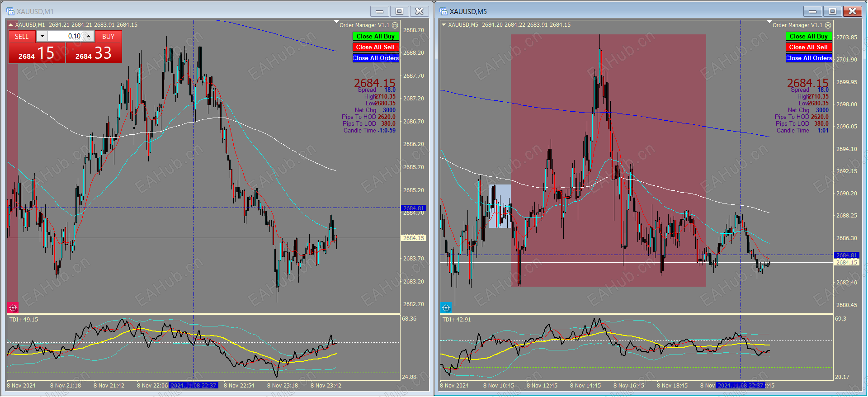The image size is (868, 397).
Task: Click the blue 2684.81 price label on M5 chart
Action: click(847, 255)
